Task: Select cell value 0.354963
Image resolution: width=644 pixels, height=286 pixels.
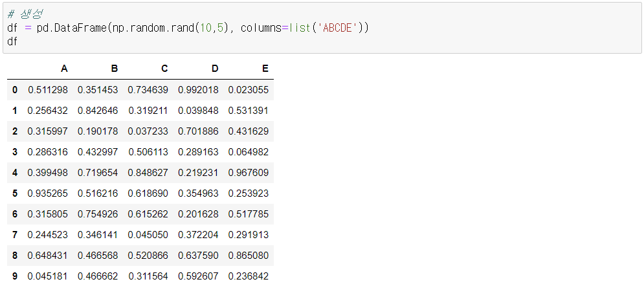Action: [198, 193]
